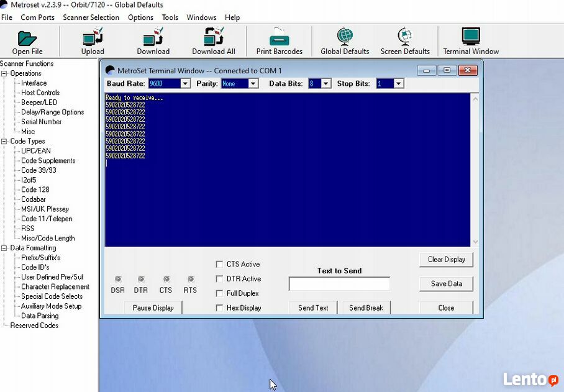
Task: Select Interface in the Operations tree
Action: [34, 83]
